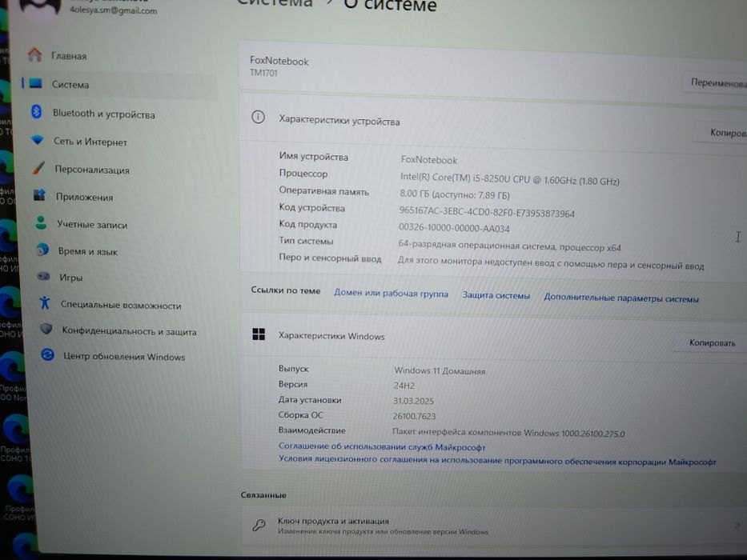
Task: Open Дополнительные параметры системы link
Action: [x=621, y=298]
